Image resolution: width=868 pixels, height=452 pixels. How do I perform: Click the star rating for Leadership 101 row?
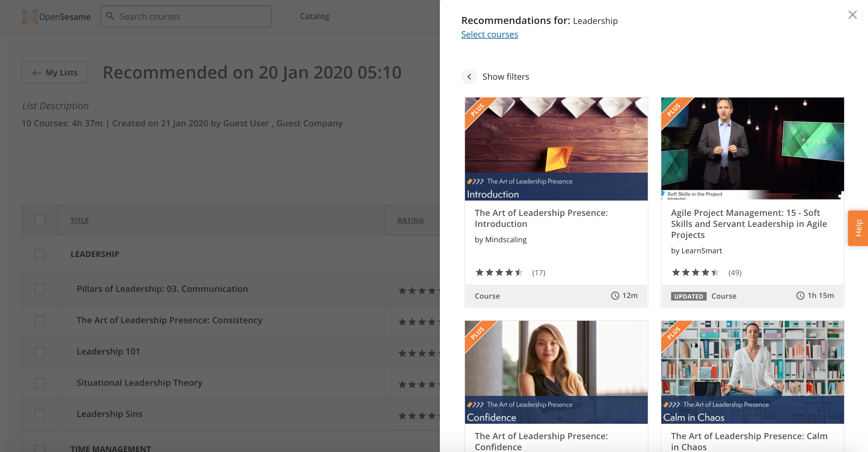(419, 353)
